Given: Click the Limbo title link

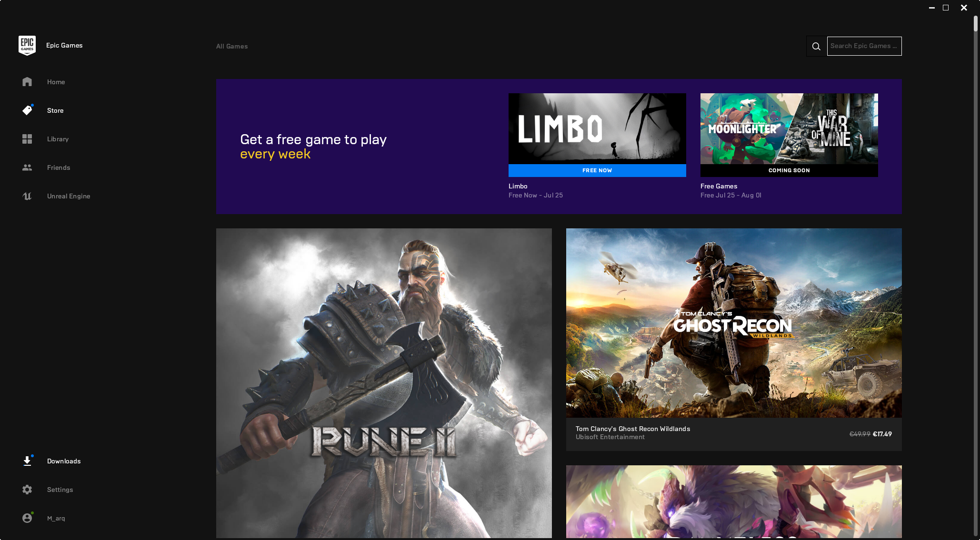Looking at the screenshot, I should 518,186.
